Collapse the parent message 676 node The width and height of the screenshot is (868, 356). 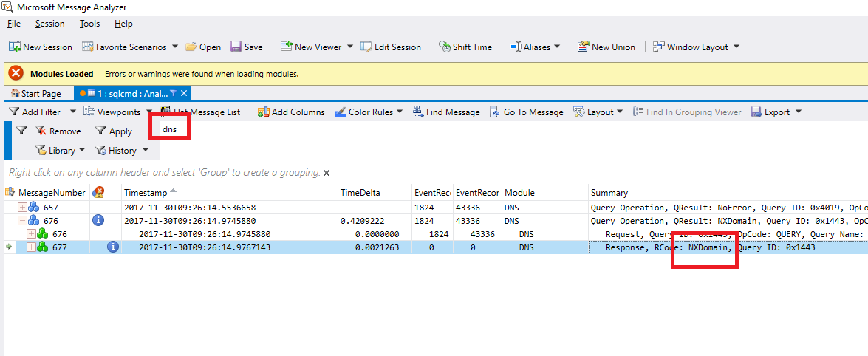click(x=22, y=220)
